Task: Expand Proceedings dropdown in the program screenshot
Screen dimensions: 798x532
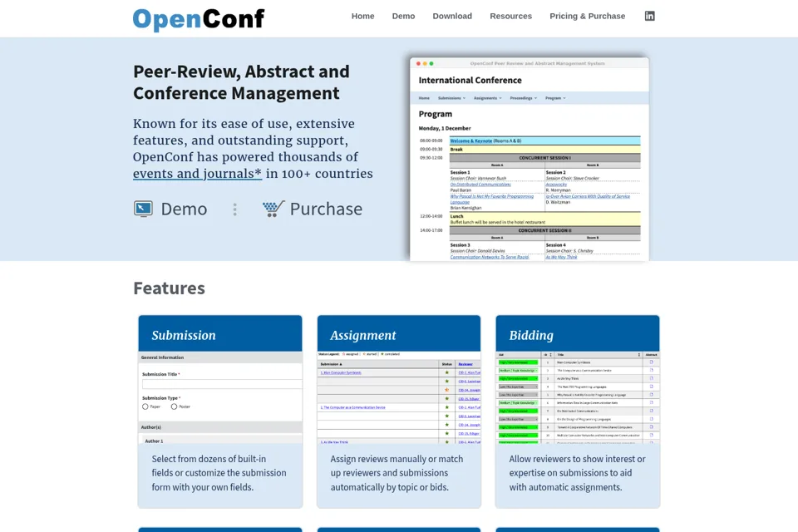Action: pos(523,98)
